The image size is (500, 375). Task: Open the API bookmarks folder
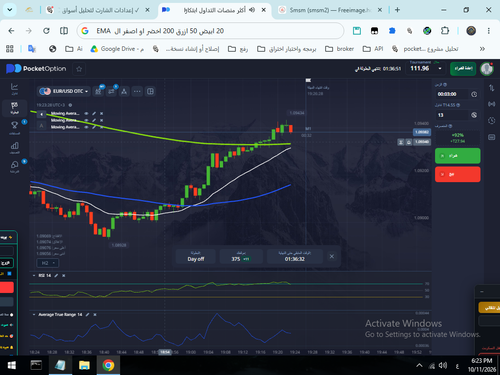coord(373,49)
